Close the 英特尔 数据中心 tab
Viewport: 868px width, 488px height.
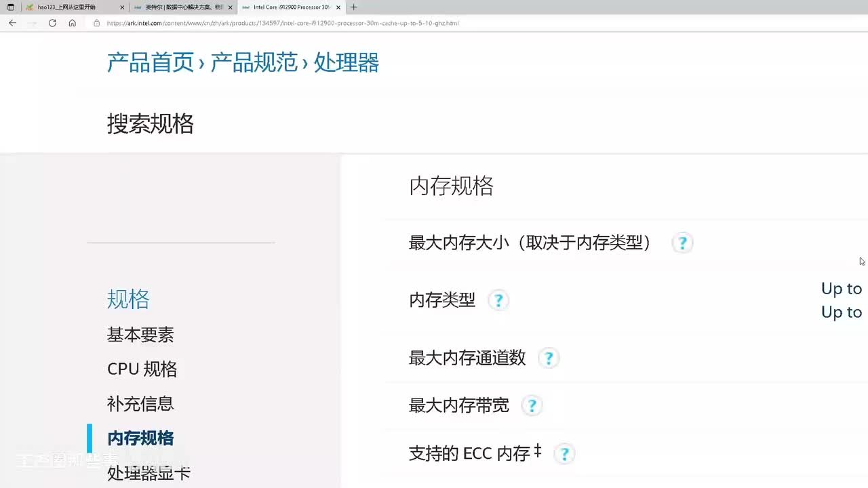230,7
